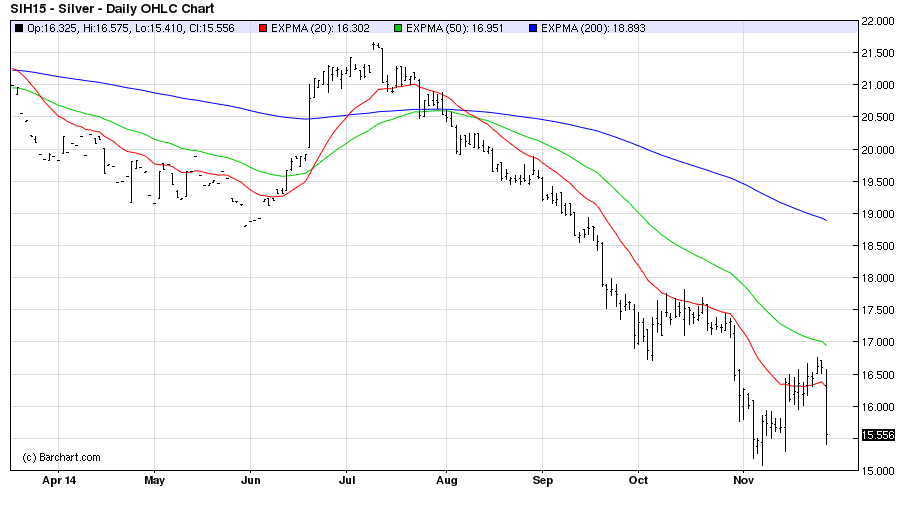The image size is (900, 511).
Task: Click the 21.500 price axis label
Action: [x=878, y=53]
